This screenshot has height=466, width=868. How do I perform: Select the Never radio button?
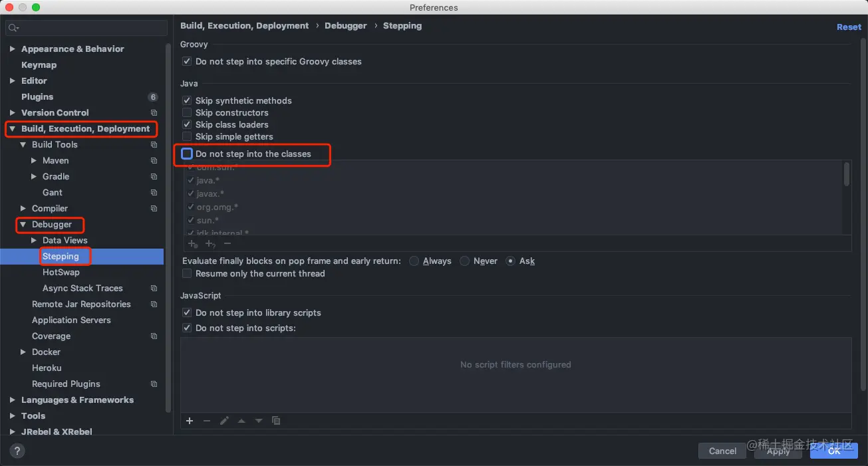pos(465,261)
